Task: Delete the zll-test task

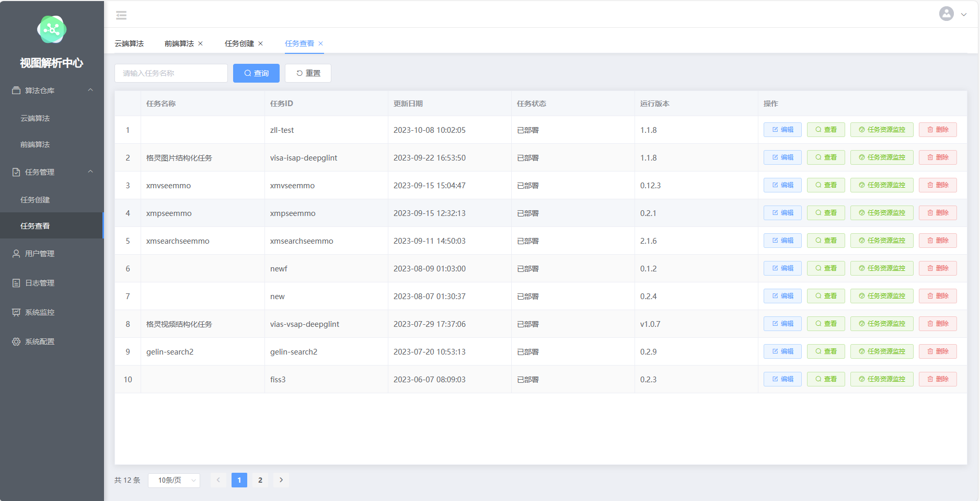Action: point(938,130)
